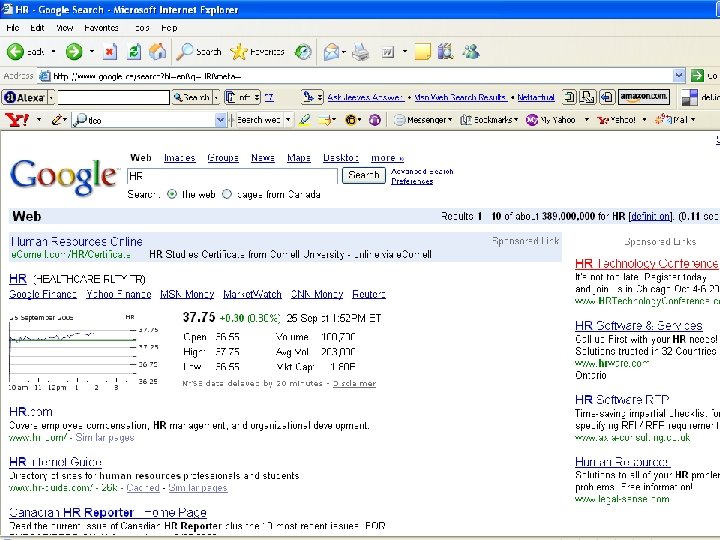Open the File menu
720x540 pixels.
click(x=13, y=28)
